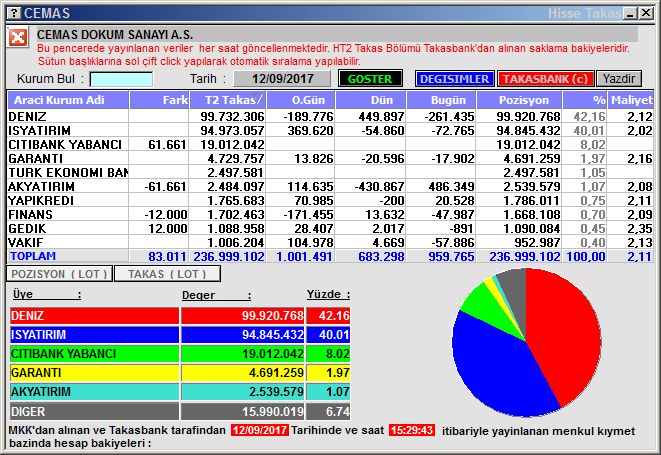Sort by % column header
Image resolution: width=661 pixels, height=455 pixels.
585,100
